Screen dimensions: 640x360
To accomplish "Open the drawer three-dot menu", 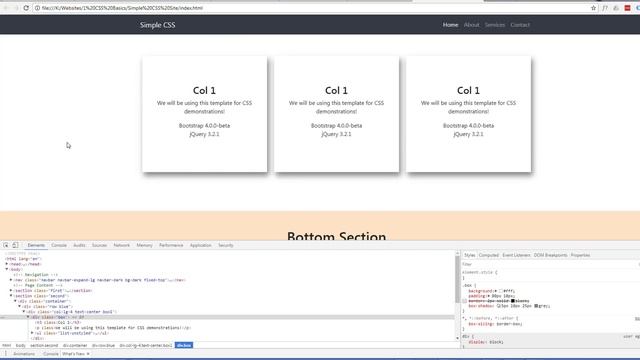I will pos(6,354).
